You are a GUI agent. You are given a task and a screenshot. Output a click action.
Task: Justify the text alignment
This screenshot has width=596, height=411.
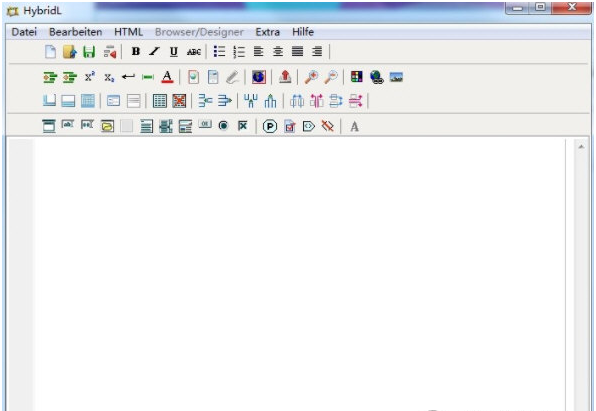297,51
